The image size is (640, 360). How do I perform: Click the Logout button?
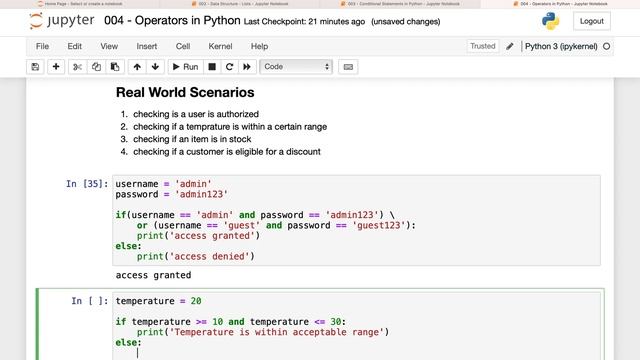click(591, 21)
